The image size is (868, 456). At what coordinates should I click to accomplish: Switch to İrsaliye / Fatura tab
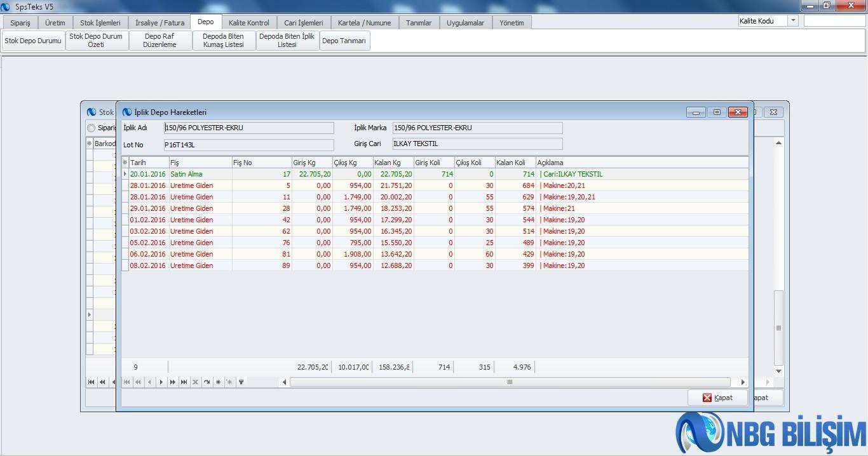[x=159, y=23]
